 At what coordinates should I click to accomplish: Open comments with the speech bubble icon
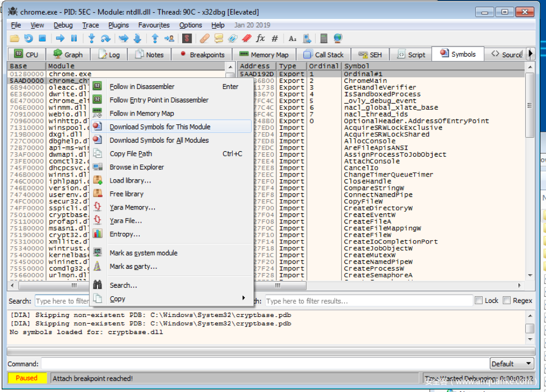(x=219, y=38)
